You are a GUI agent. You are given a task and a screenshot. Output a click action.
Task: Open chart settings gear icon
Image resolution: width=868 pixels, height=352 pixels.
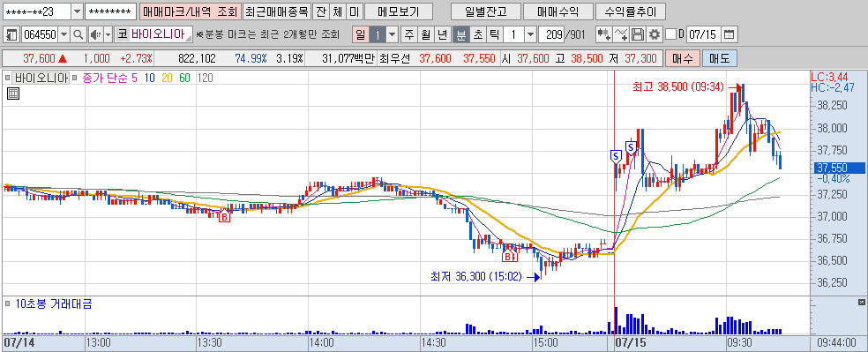(x=655, y=34)
